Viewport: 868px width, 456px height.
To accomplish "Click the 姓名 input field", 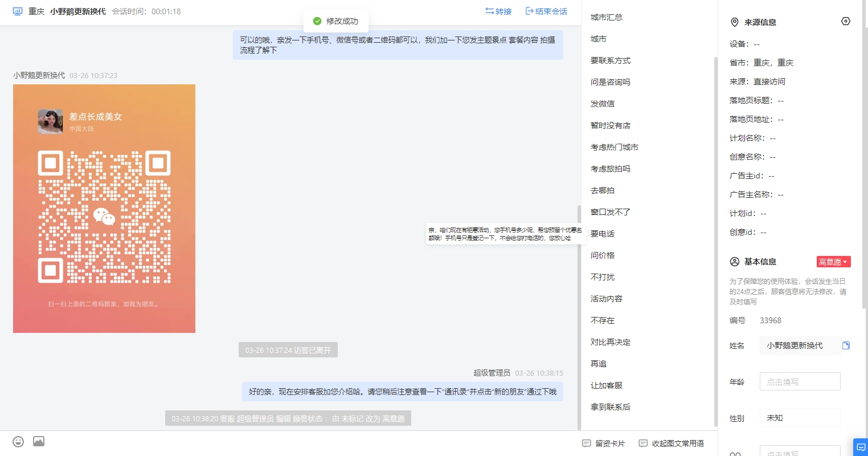I will (800, 345).
